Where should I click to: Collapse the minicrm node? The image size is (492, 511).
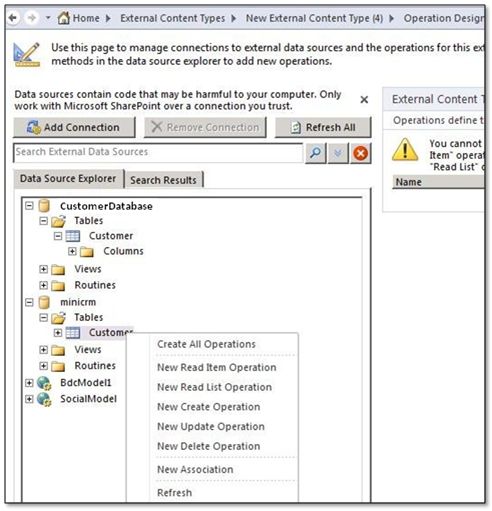click(x=29, y=302)
